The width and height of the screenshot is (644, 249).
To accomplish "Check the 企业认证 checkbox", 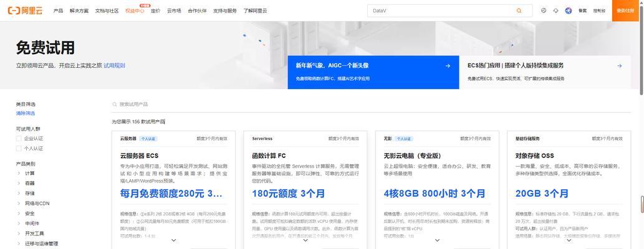I will click(x=19, y=139).
